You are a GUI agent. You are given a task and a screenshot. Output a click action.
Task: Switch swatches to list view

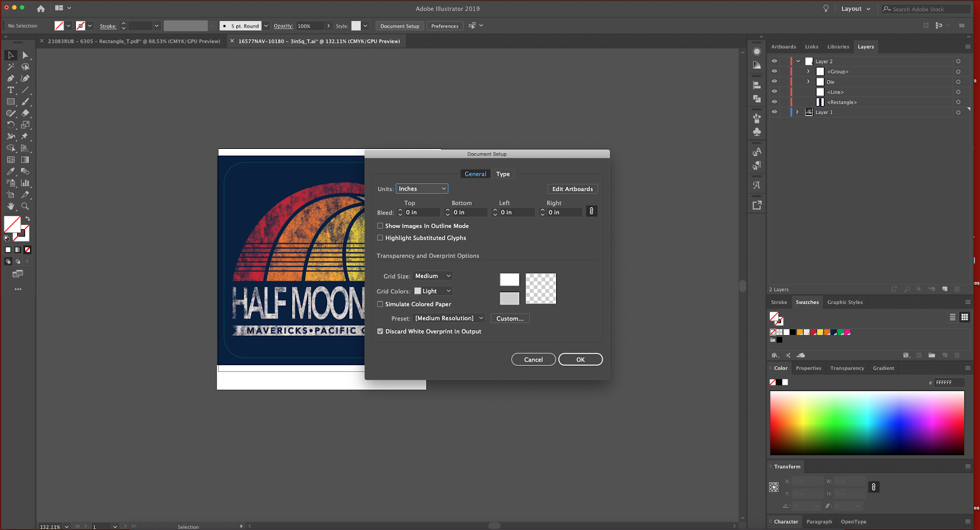(x=952, y=317)
